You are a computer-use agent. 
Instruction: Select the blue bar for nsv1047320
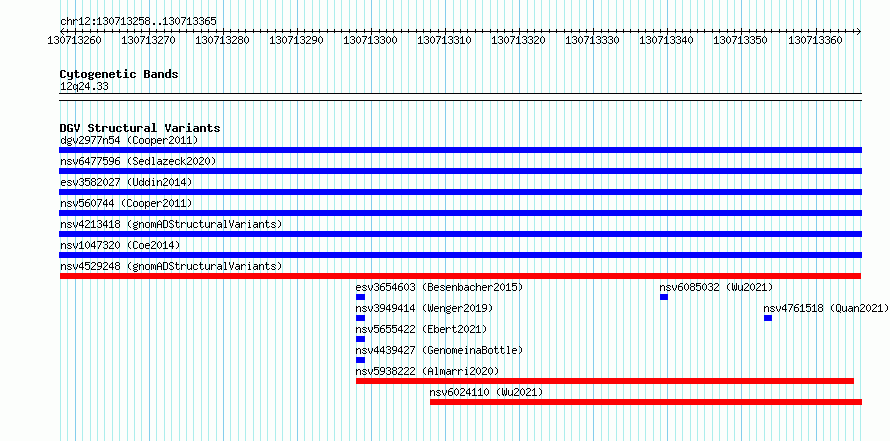(x=460, y=255)
